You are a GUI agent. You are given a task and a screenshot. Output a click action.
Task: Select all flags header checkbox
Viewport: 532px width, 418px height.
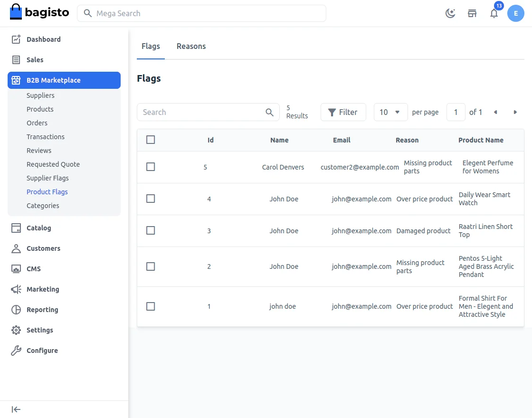[x=151, y=140]
